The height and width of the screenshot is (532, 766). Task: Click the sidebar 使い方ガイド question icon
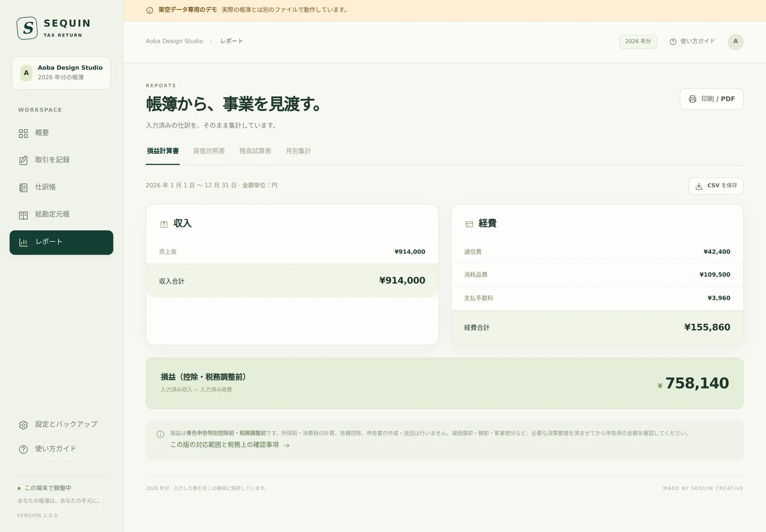click(x=23, y=450)
